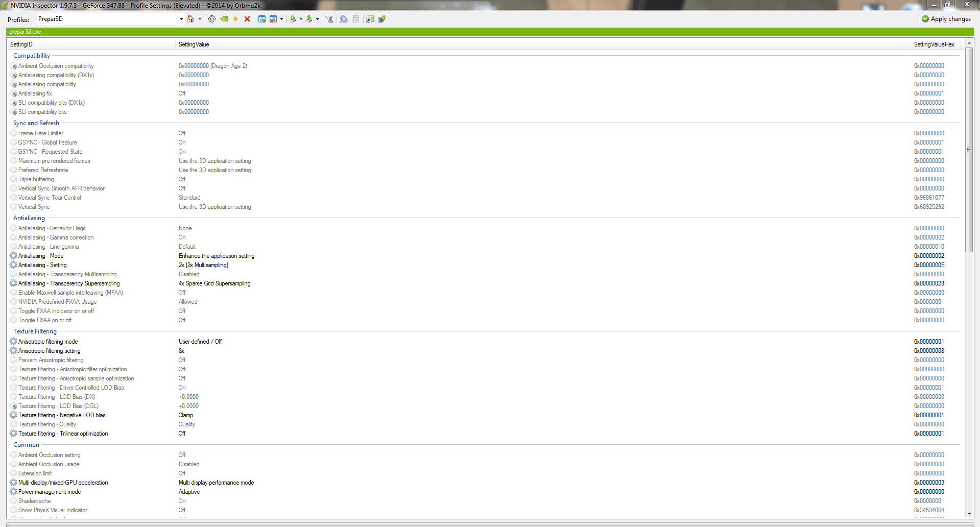Click value '2x [2x Multisampling]'
Screen dimensions: 980x527
[x=203, y=265]
